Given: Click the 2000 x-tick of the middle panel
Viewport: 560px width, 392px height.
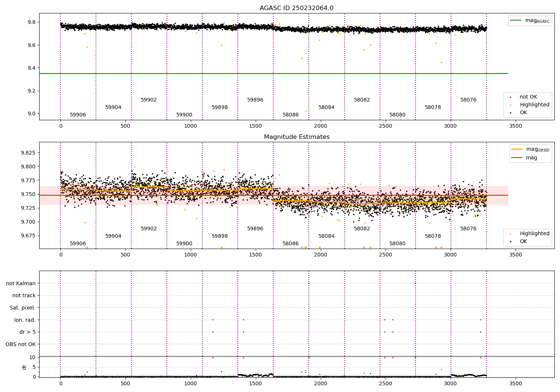Looking at the screenshot, I should coord(321,255).
